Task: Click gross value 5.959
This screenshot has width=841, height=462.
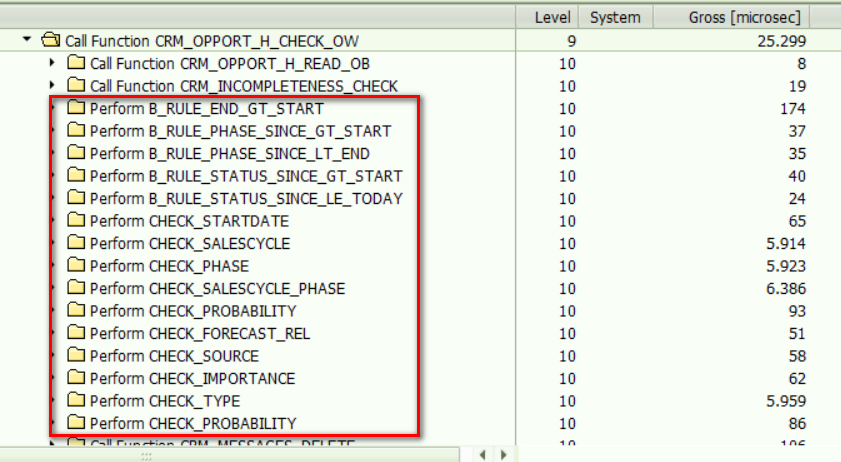Action: tap(786, 402)
